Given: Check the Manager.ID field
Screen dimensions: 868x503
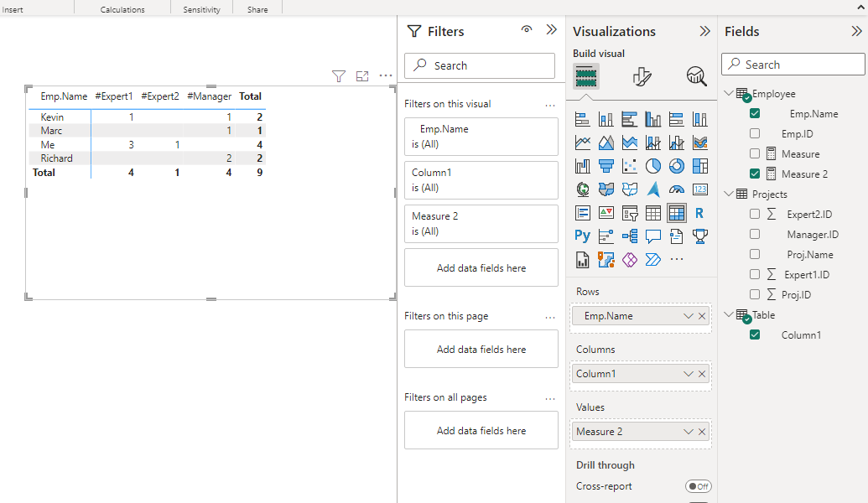Looking at the screenshot, I should [755, 234].
